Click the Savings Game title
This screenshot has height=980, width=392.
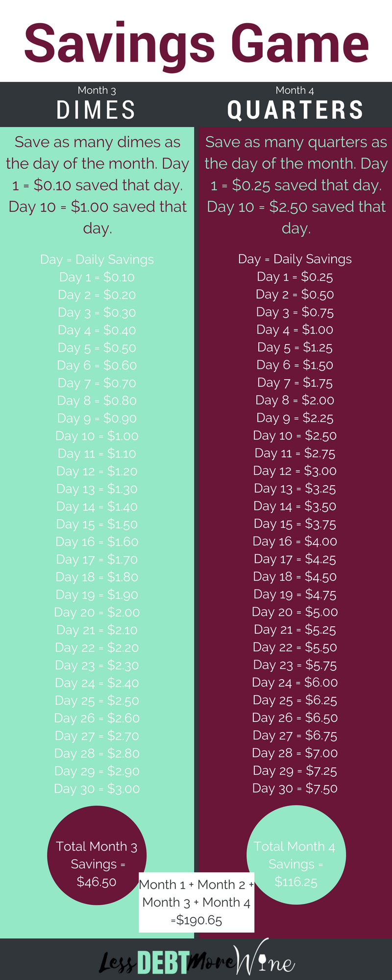pyautogui.click(x=196, y=44)
